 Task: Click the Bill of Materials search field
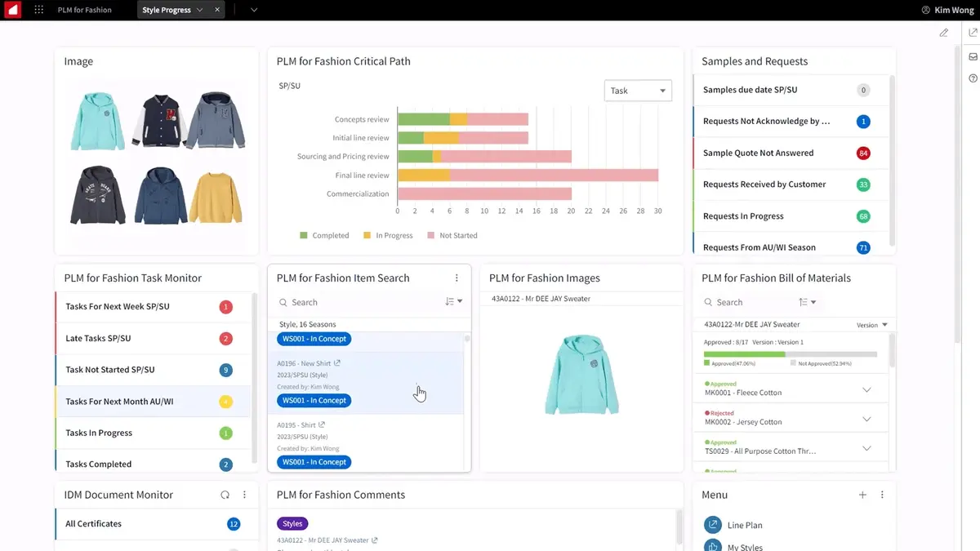747,302
